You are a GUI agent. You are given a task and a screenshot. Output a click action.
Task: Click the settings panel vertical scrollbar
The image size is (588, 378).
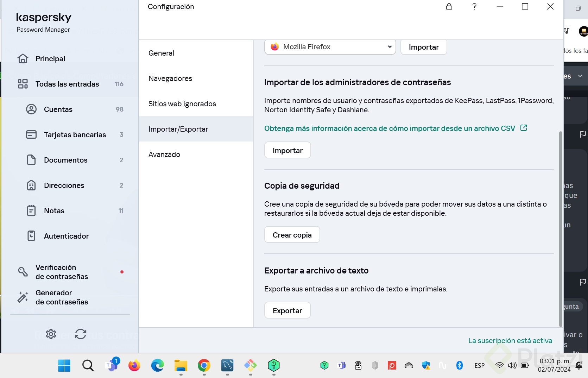point(561,229)
